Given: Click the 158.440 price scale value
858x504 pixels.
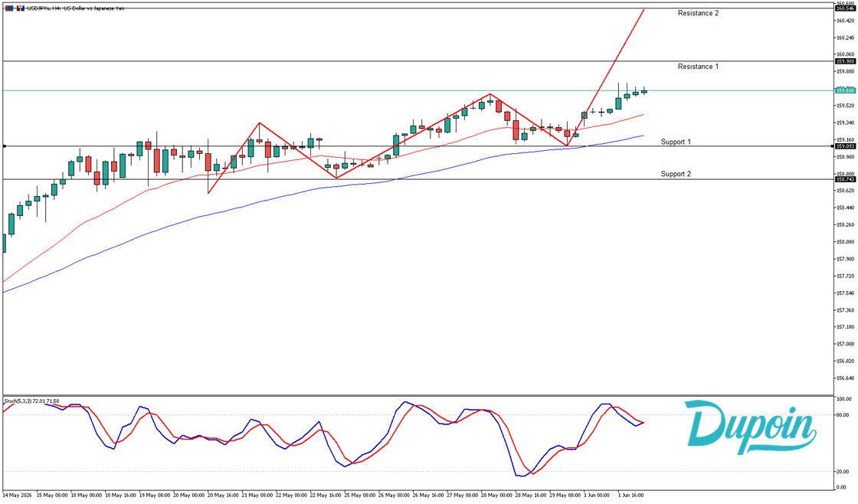Looking at the screenshot, I should pyautogui.click(x=846, y=208).
